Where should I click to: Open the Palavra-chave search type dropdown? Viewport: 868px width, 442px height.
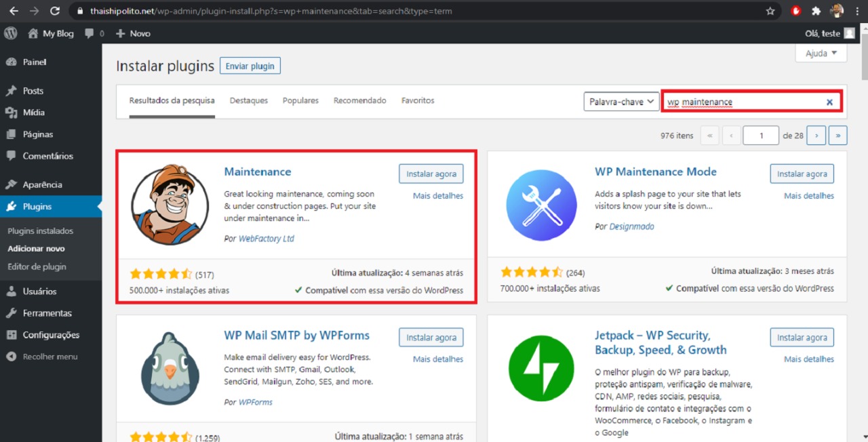click(622, 102)
